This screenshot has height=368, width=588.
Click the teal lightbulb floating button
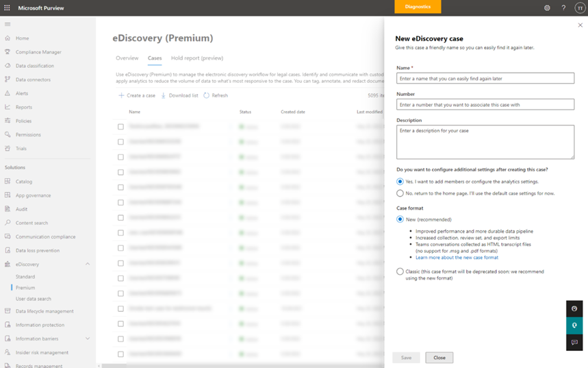pos(574,326)
